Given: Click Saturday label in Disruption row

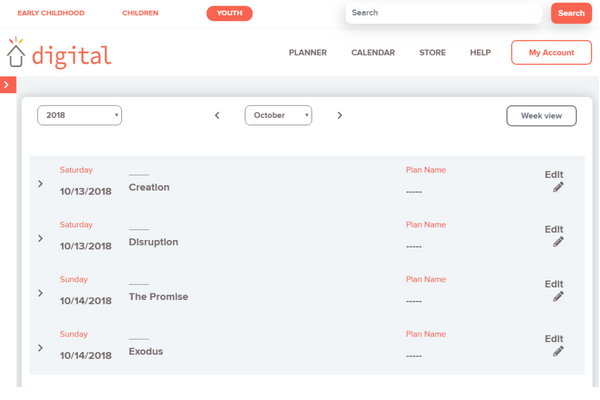Looking at the screenshot, I should point(76,225).
